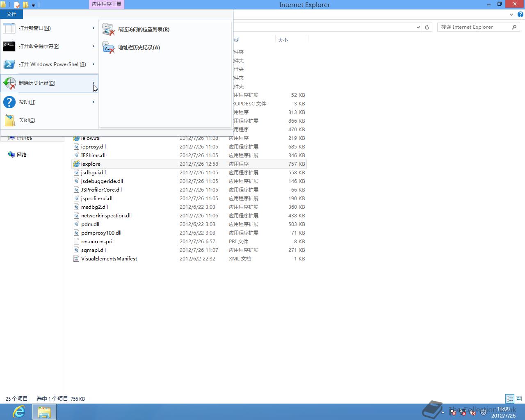Select the iexplore file name
Screen dimensions: 525x420
click(x=91, y=164)
